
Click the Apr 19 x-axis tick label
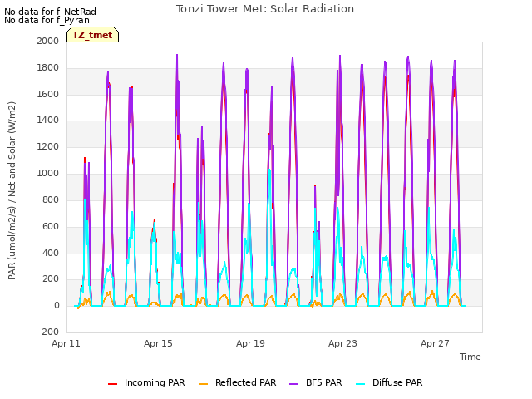tap(250, 343)
